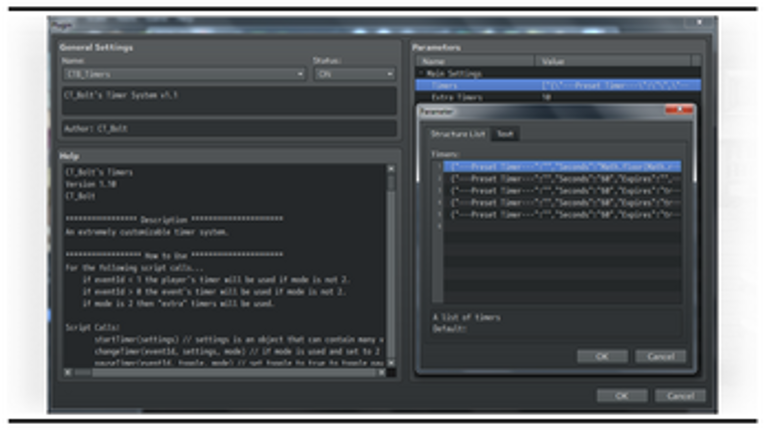Select the third preset timer list row
765x430 pixels.
[x=563, y=191]
